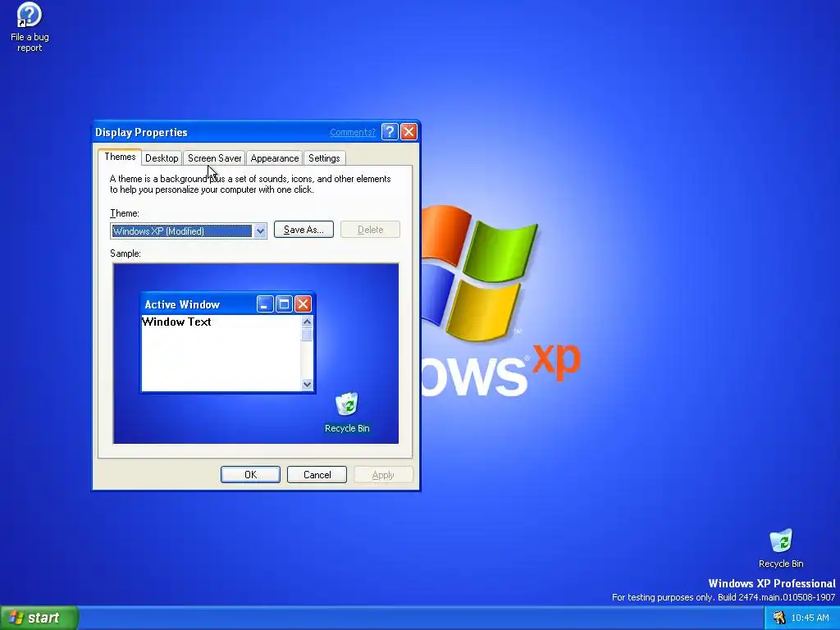Click the Save As... button
Screen dimensions: 840x630
tap(304, 230)
